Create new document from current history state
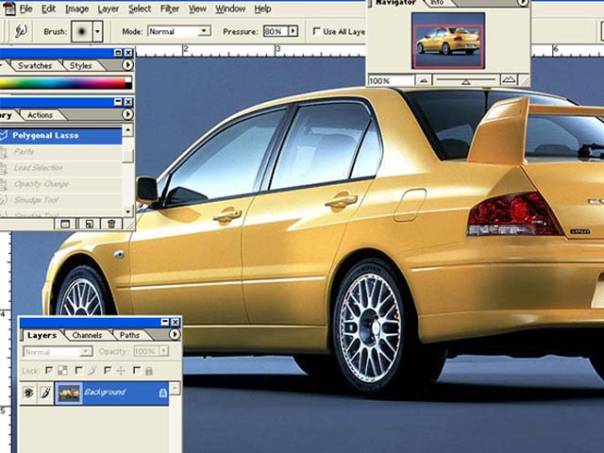 click(x=66, y=224)
